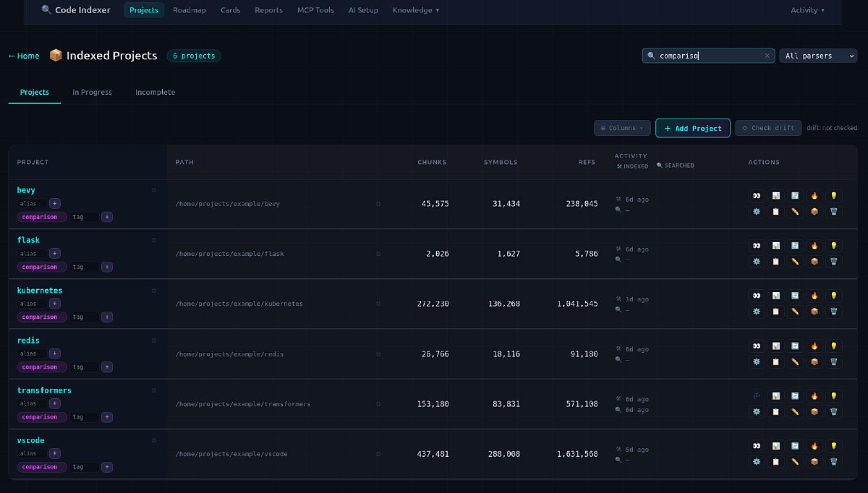Click the trash bin icon for kubernetes

(x=833, y=311)
